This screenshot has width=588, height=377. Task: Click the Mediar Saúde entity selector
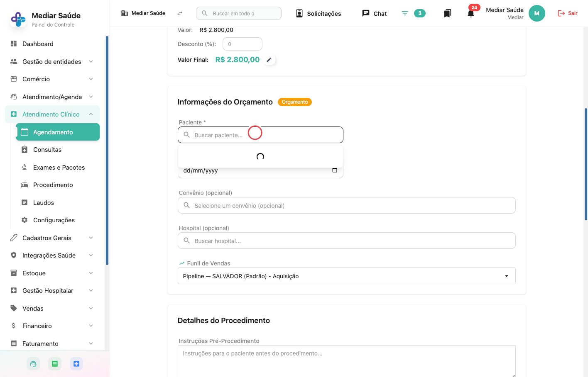(x=143, y=13)
